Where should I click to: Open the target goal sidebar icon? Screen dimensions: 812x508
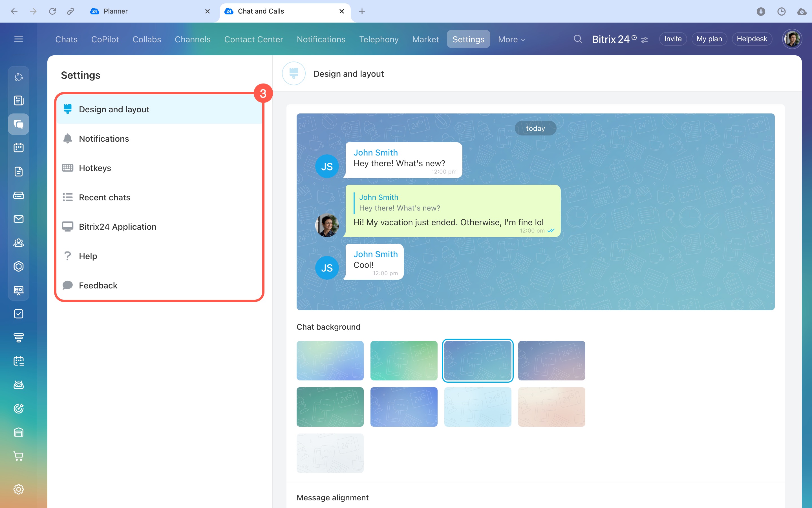click(18, 409)
